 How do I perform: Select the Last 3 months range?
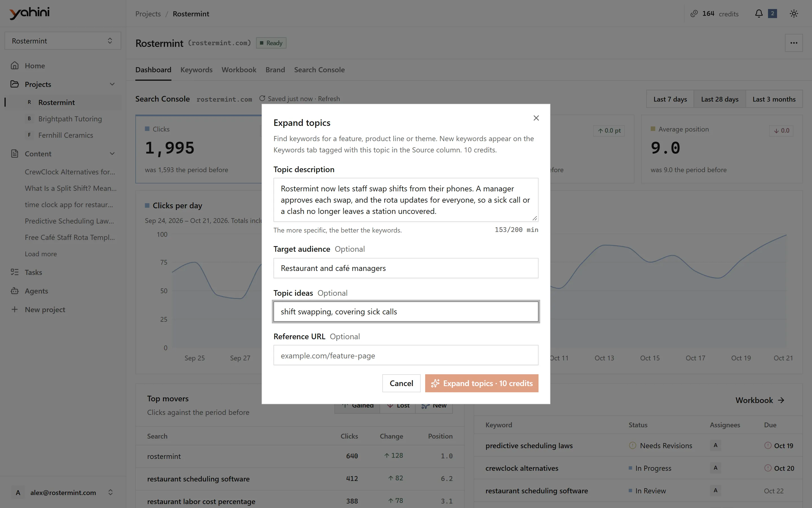(x=774, y=99)
